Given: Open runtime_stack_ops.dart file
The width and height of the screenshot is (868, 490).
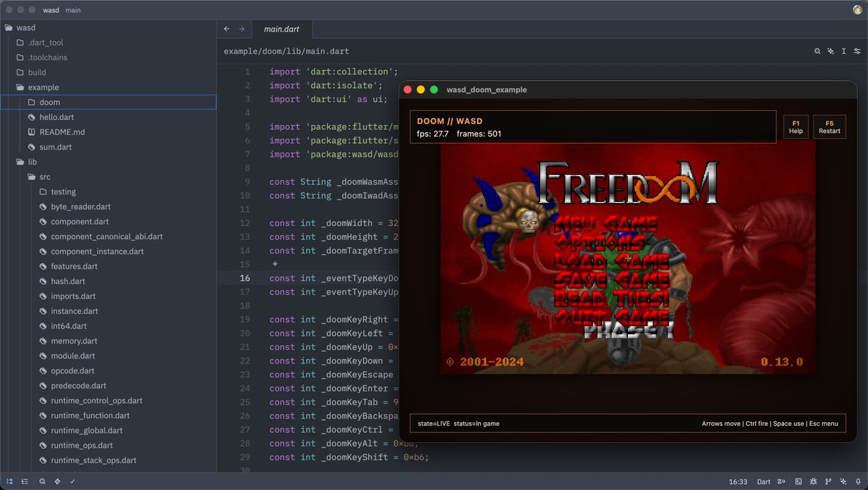Looking at the screenshot, I should (x=109, y=460).
